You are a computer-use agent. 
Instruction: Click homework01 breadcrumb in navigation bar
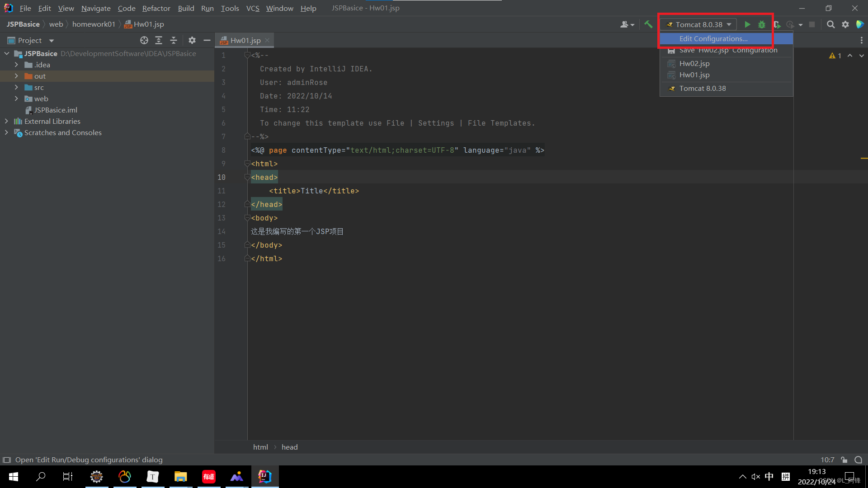pos(94,24)
